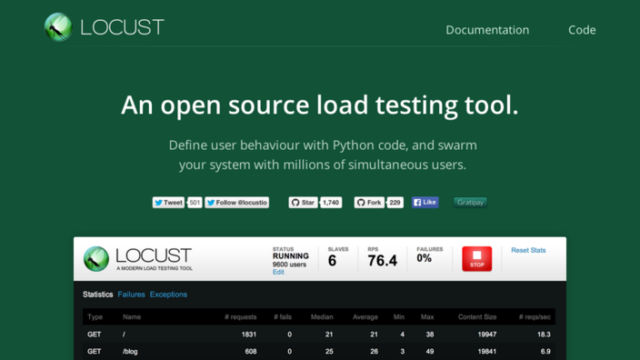Follow @locustio on Twitter
The height and width of the screenshot is (360, 640).
(x=237, y=202)
